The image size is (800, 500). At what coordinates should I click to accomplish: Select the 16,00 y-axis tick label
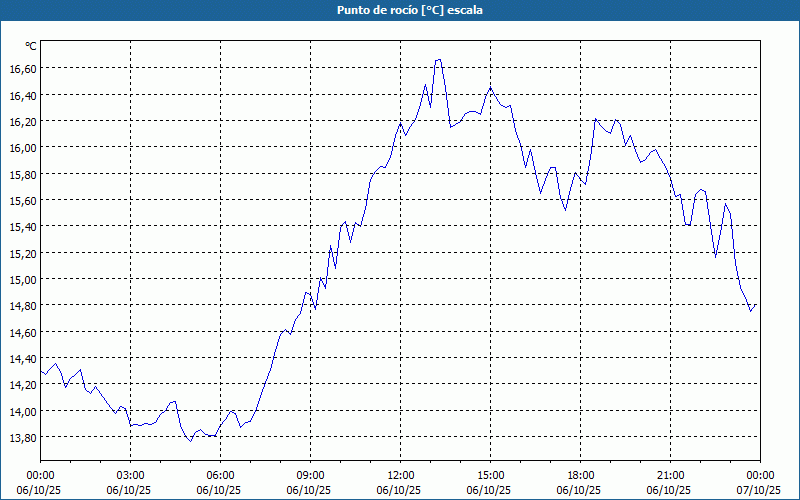tap(22, 148)
